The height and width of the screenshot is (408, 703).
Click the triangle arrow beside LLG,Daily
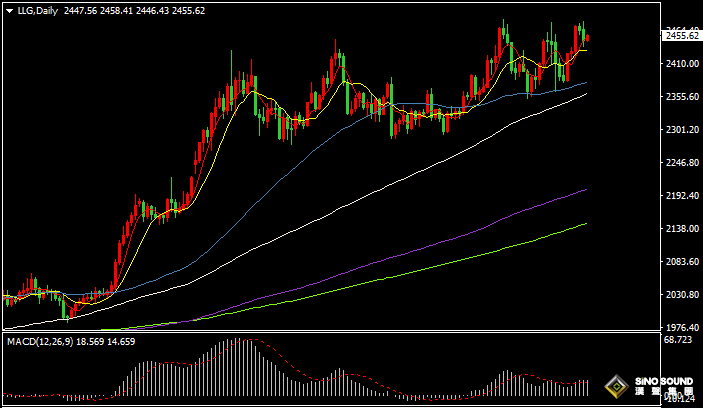coord(10,10)
